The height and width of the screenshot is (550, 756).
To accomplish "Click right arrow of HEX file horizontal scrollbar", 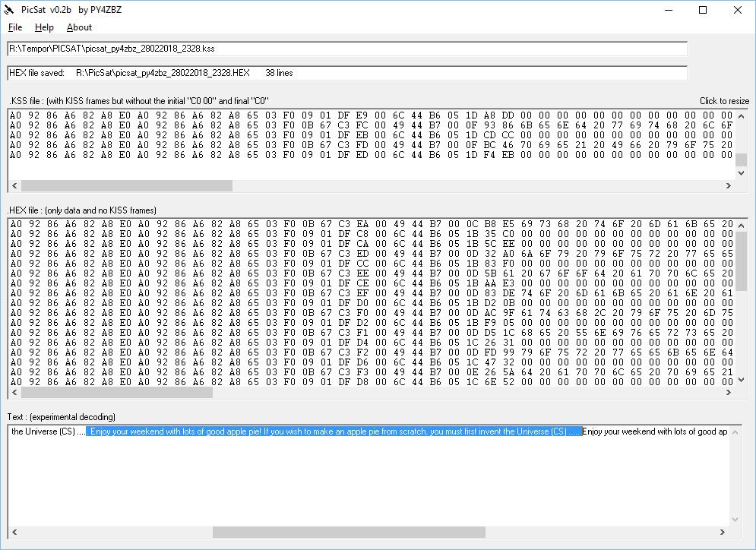I will pyautogui.click(x=729, y=393).
